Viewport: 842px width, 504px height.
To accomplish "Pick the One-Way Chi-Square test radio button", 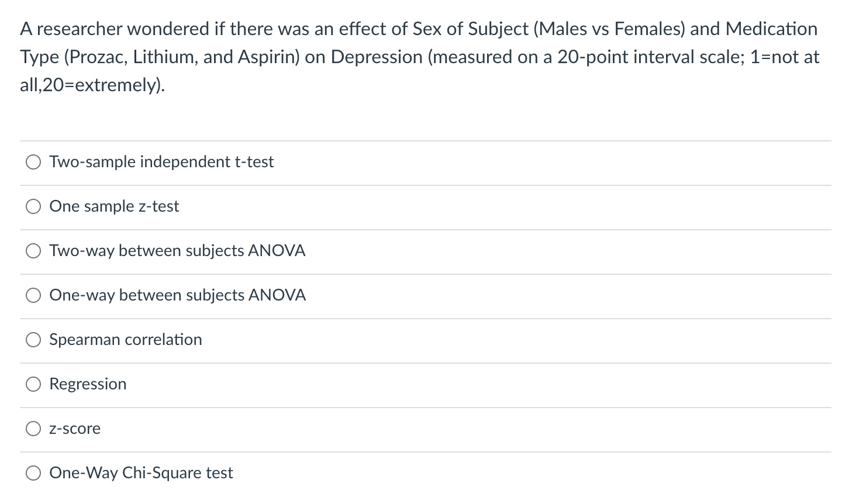I will 33,473.
